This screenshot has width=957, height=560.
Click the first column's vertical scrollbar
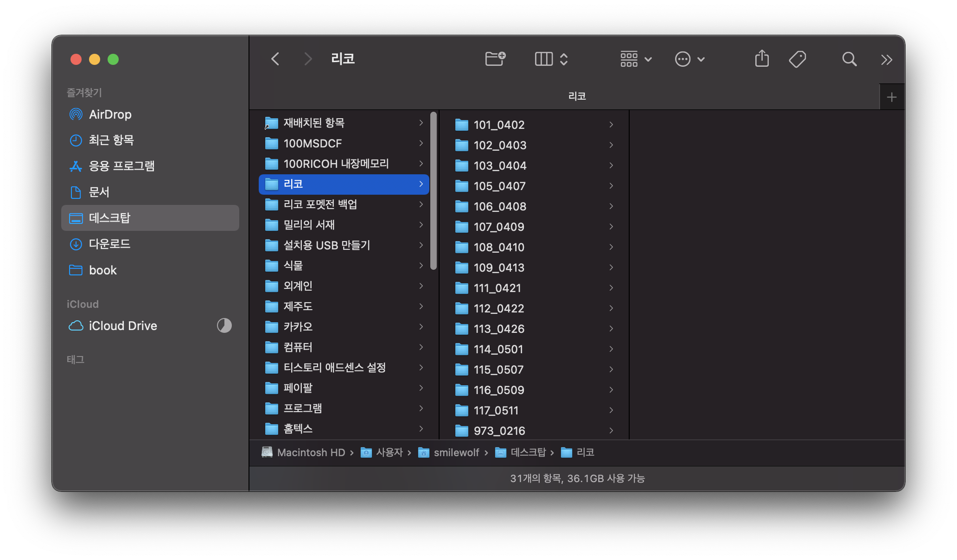point(433,191)
